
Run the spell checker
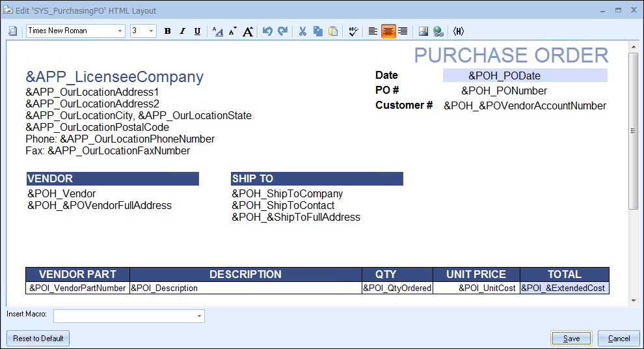pyautogui.click(x=353, y=31)
